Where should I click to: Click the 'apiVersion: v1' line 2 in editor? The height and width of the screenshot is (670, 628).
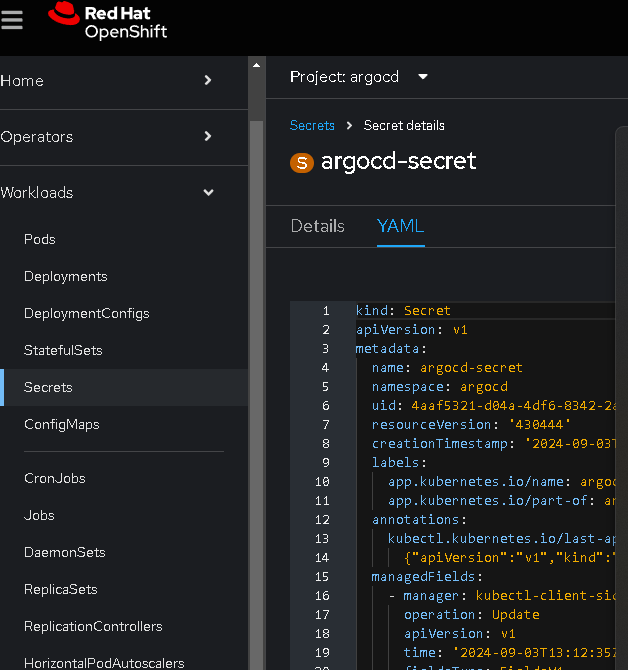pyautogui.click(x=412, y=329)
